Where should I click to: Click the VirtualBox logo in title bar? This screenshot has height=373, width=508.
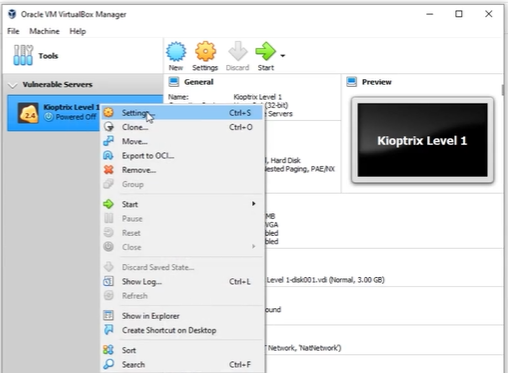[12, 14]
